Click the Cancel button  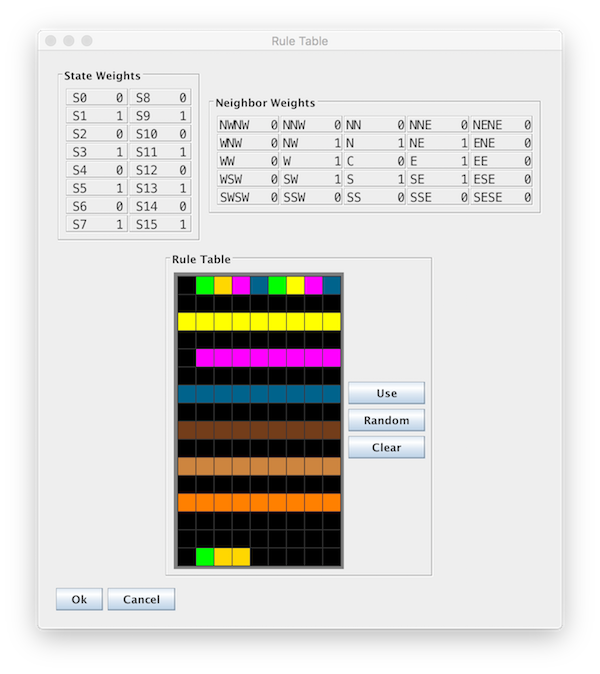pos(141,599)
